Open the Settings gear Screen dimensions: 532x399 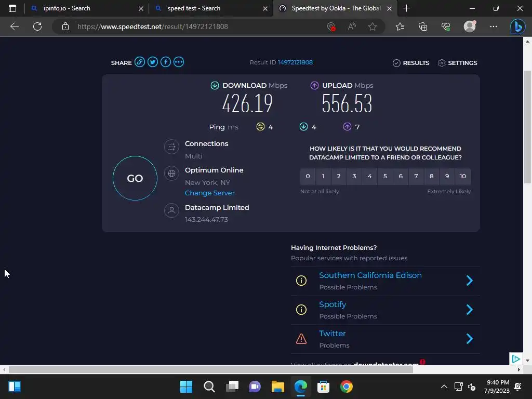pos(457,63)
